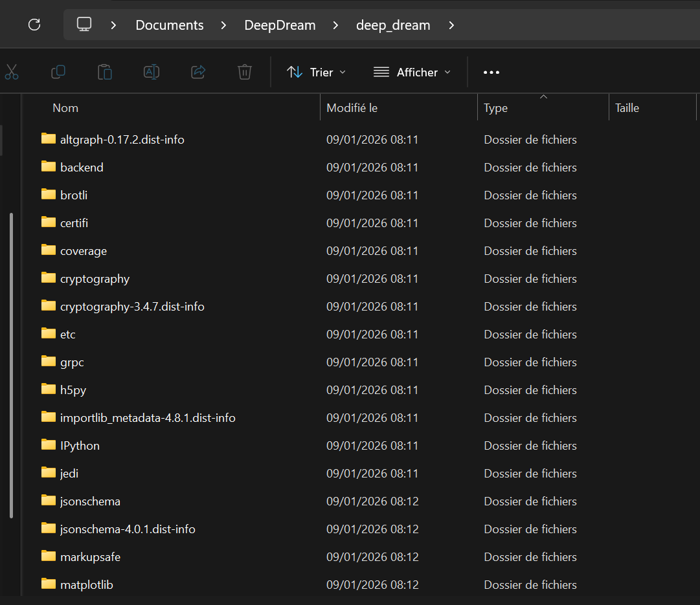Navigate to DeepDream breadcrumb
This screenshot has height=605, width=700.
280,25
